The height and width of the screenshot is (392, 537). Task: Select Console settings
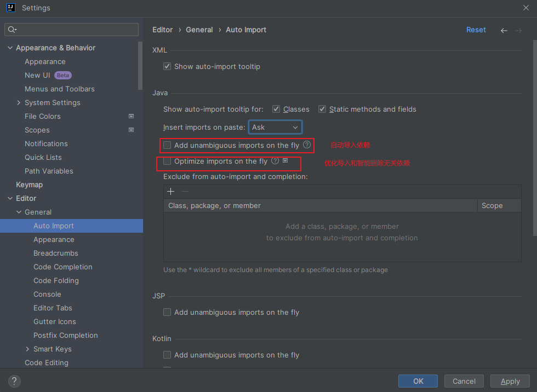coord(47,294)
